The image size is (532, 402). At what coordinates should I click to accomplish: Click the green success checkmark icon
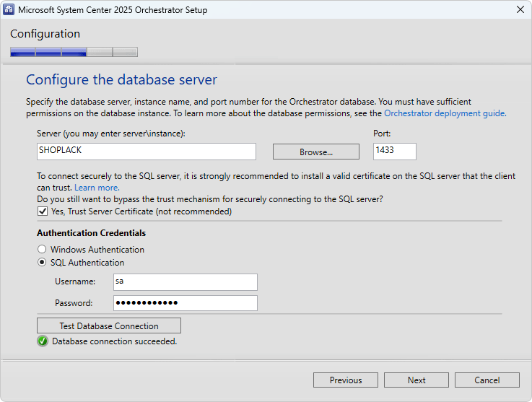click(43, 341)
